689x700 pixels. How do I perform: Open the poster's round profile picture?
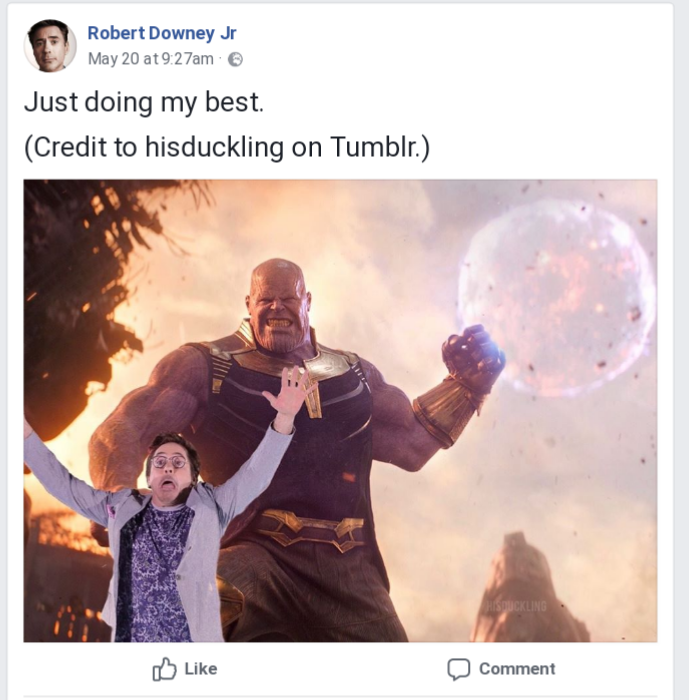pyautogui.click(x=50, y=46)
